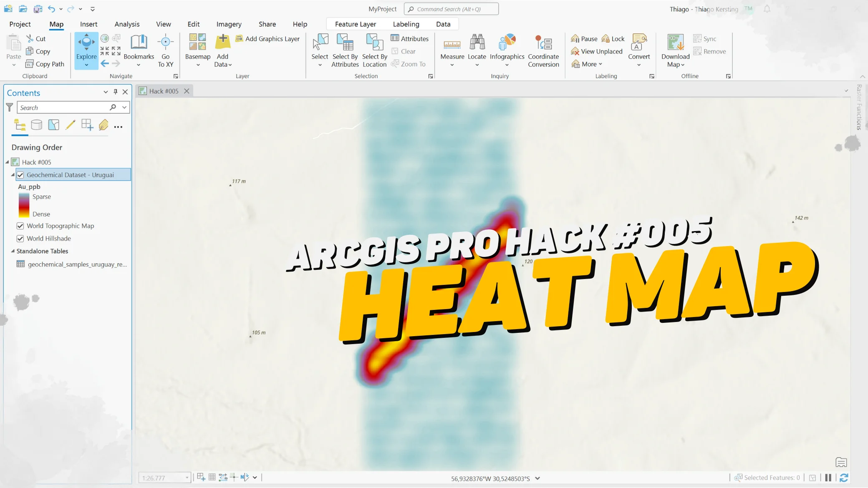Disable the Geochemical Dataset - Uruguai layer
Image resolution: width=868 pixels, height=488 pixels.
[x=20, y=175]
